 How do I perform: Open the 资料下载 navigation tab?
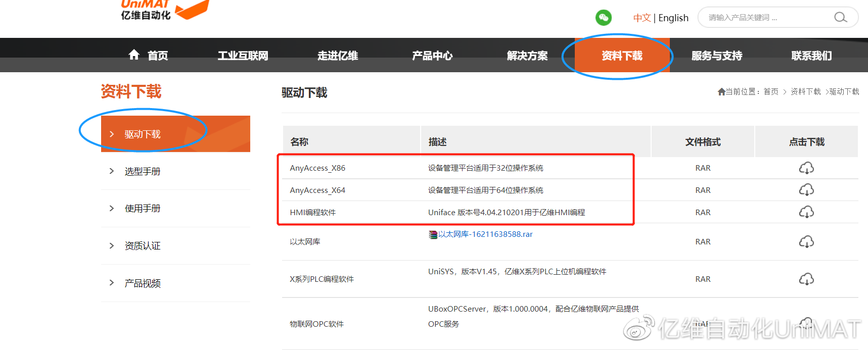coord(622,56)
